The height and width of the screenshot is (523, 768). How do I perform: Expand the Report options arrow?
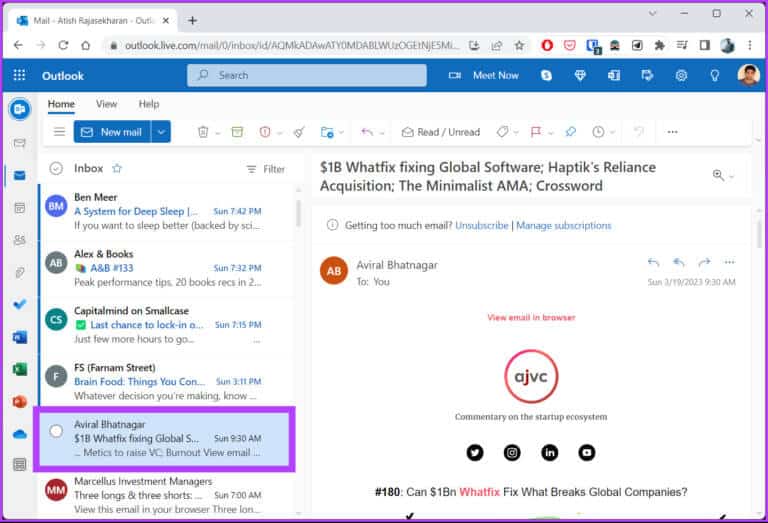pyautogui.click(x=280, y=133)
